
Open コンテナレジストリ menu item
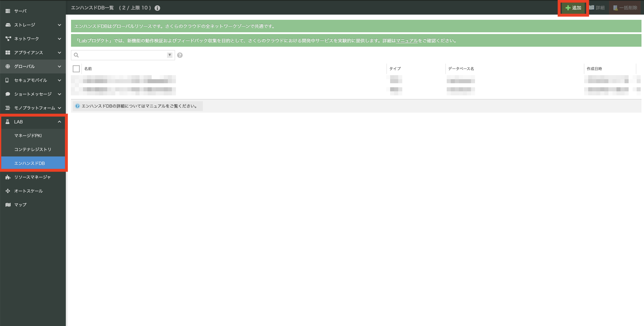[x=33, y=149]
